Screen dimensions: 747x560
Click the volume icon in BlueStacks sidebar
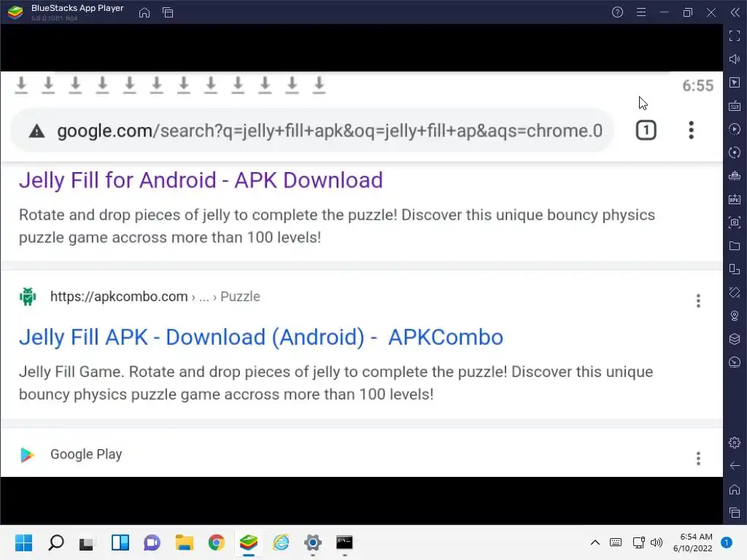click(735, 59)
